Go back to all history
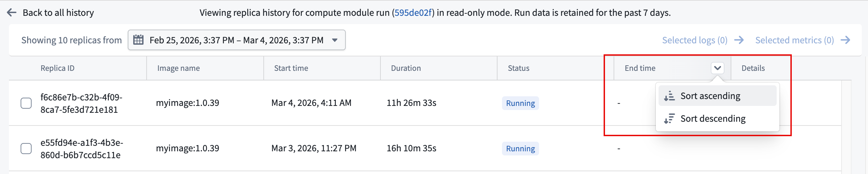The height and width of the screenshot is (174, 868). pos(58,13)
